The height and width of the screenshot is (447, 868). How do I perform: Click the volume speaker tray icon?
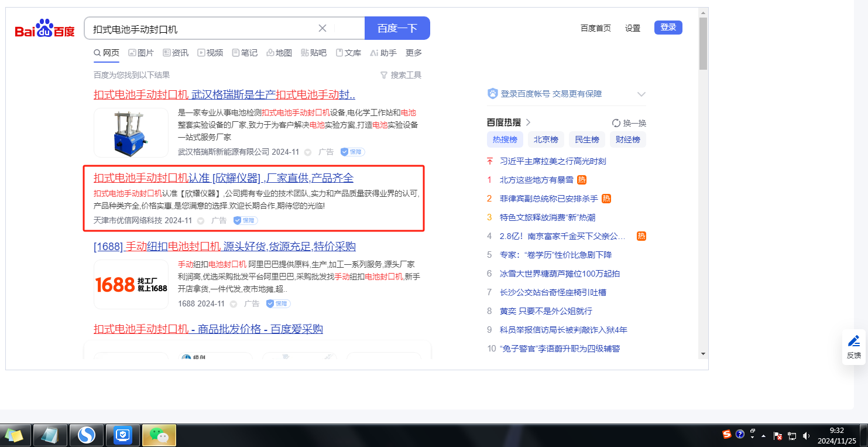click(806, 435)
